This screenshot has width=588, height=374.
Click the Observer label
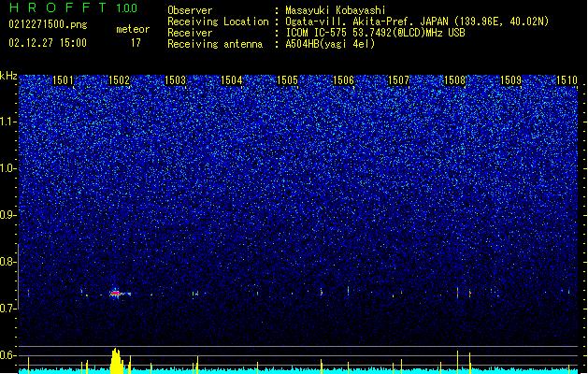click(x=190, y=10)
